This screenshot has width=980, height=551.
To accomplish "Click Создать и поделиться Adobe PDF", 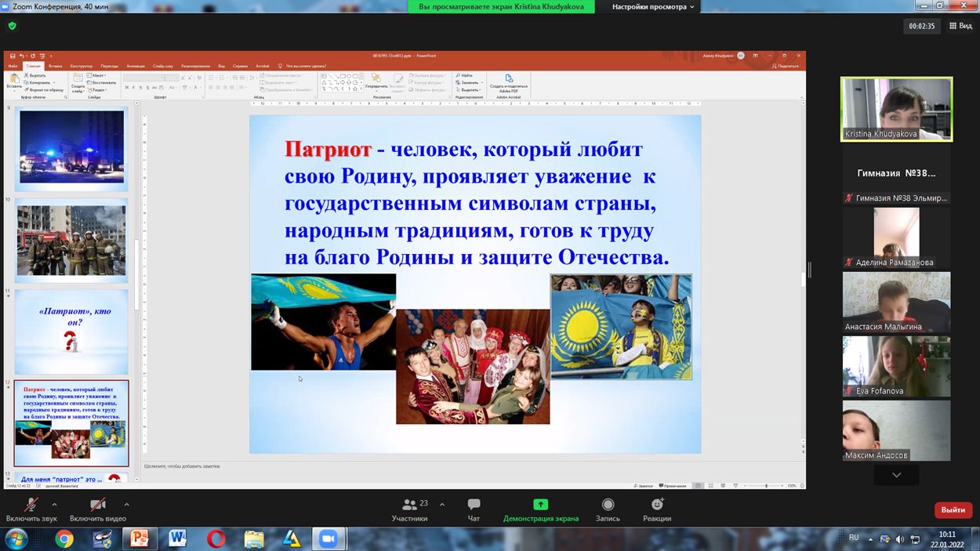I will point(509,84).
